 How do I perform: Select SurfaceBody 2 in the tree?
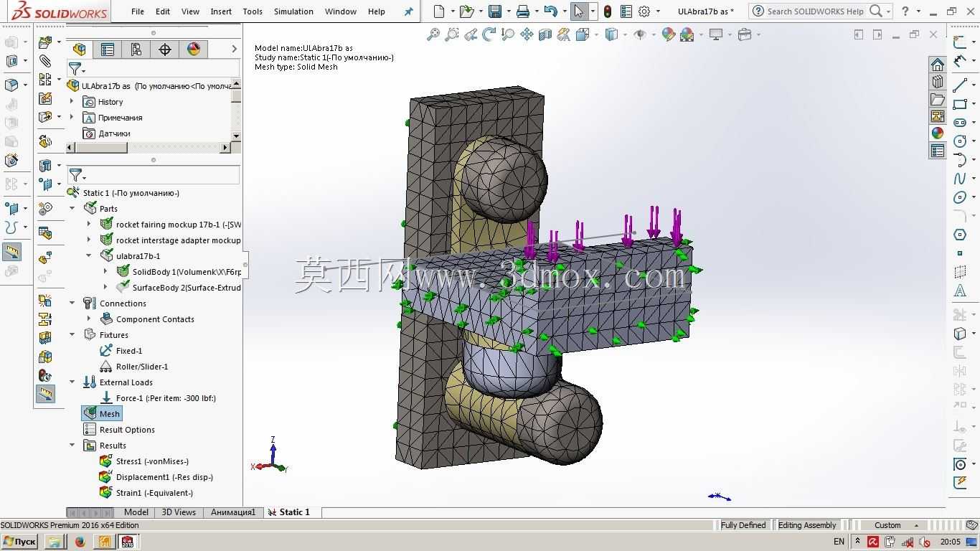pyautogui.click(x=179, y=288)
